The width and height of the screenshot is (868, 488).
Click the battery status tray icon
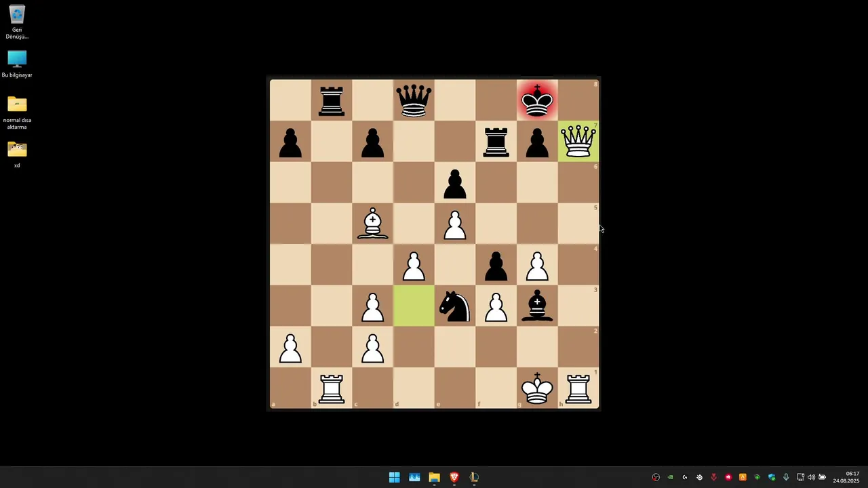click(822, 477)
